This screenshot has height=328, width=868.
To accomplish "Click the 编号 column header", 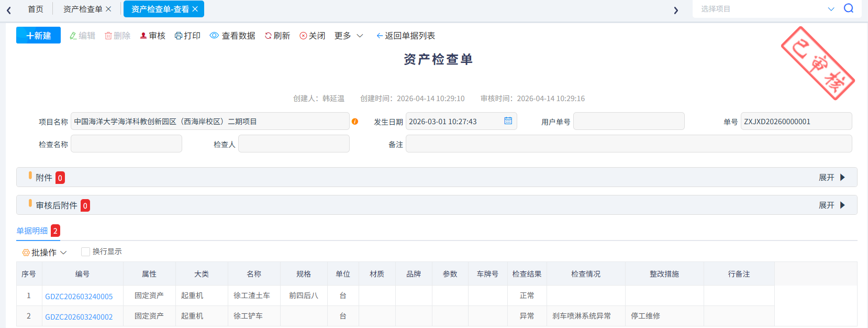I will (83, 274).
